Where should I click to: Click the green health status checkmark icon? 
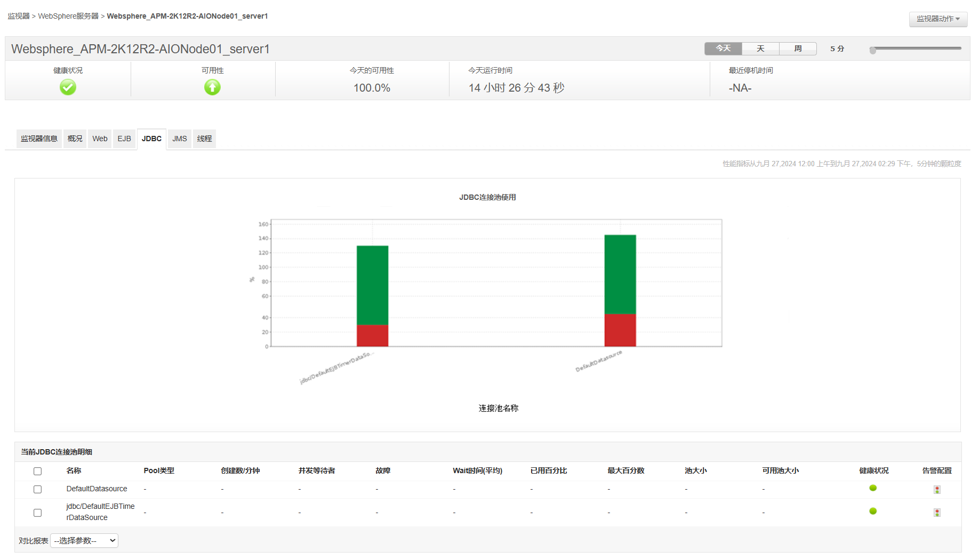click(68, 87)
